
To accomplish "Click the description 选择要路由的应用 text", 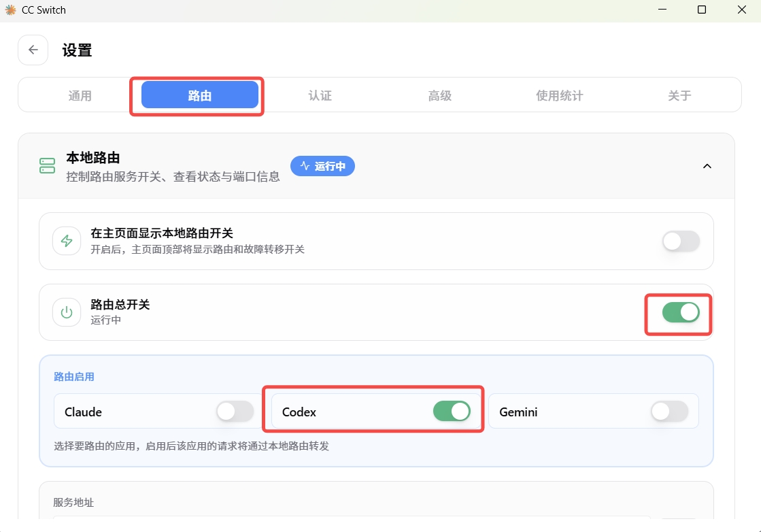I will point(191,446).
